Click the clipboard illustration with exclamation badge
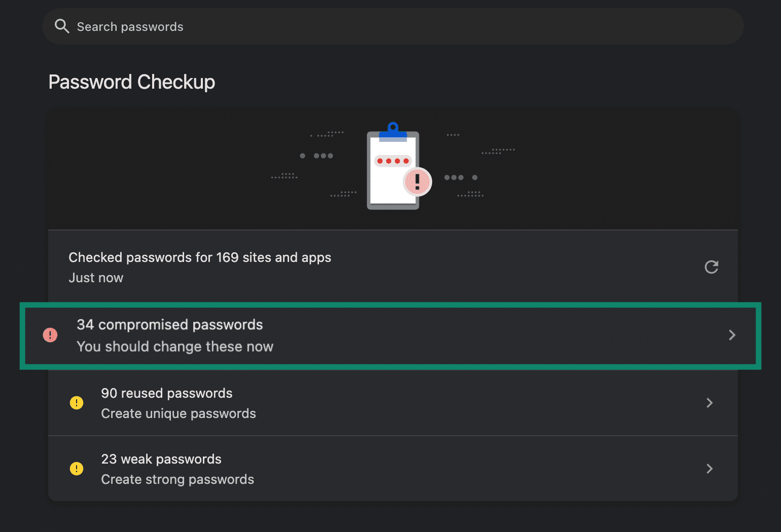The height and width of the screenshot is (532, 781). [394, 170]
